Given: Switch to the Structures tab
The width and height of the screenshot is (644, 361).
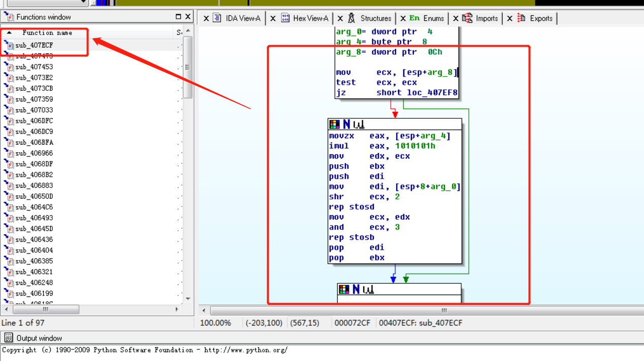Looking at the screenshot, I should coord(375,18).
